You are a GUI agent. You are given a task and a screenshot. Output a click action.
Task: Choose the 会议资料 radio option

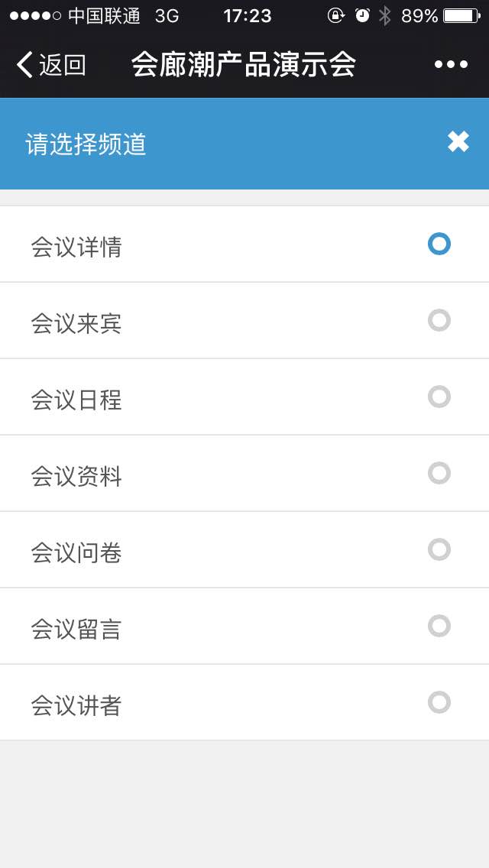tap(439, 473)
